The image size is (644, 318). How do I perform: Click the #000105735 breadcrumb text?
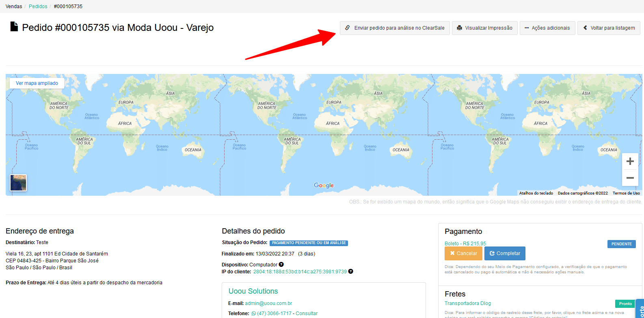click(x=68, y=6)
